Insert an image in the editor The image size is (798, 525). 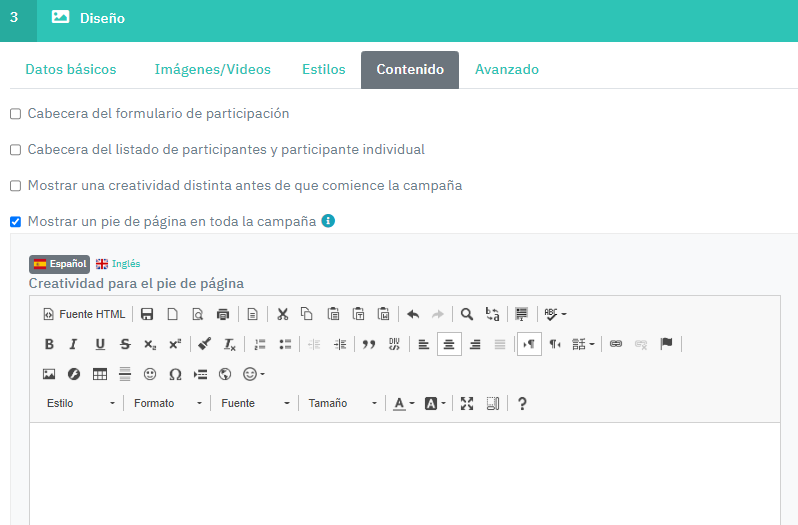tap(49, 374)
